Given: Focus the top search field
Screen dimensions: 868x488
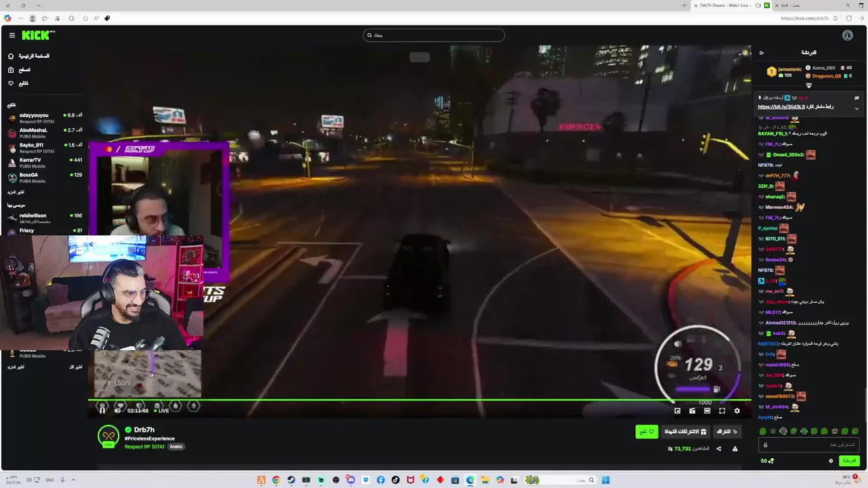Looking at the screenshot, I should tap(434, 35).
